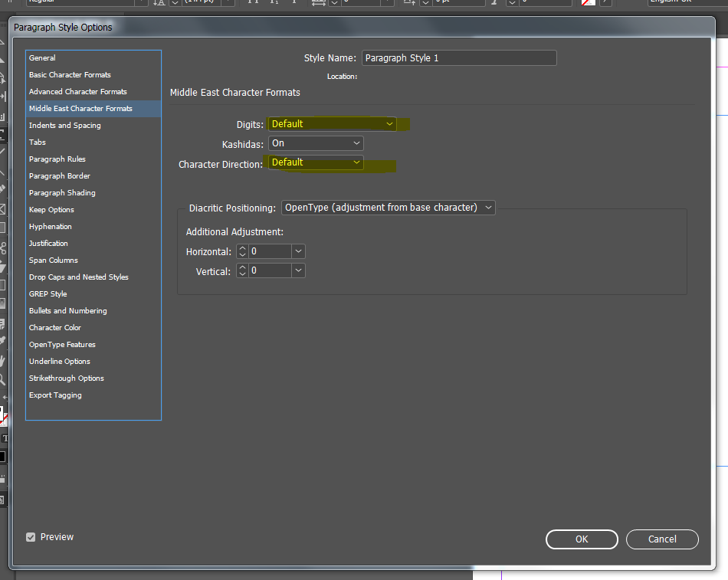
Task: Open the Hyphenation category
Action: click(93, 227)
